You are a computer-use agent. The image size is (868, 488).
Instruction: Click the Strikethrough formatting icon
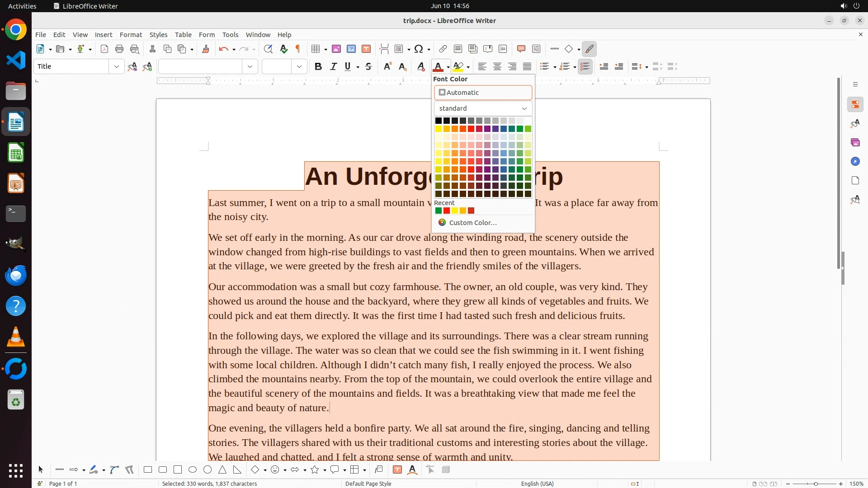click(368, 67)
